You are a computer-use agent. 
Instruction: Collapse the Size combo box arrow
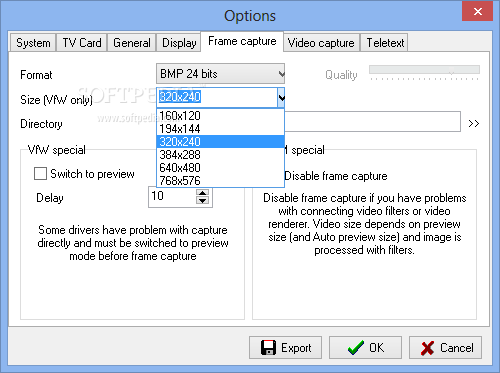tap(281, 98)
